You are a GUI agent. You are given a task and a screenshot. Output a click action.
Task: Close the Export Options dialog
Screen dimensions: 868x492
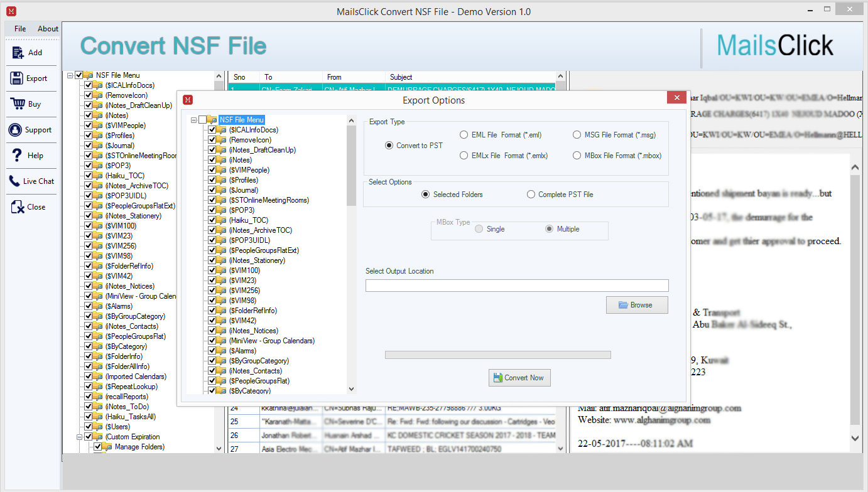tap(676, 98)
